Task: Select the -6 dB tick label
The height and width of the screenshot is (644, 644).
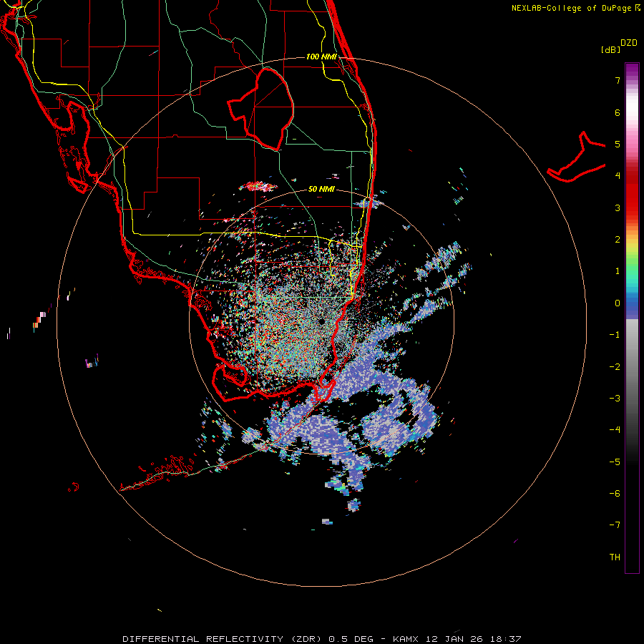Action: click(615, 494)
